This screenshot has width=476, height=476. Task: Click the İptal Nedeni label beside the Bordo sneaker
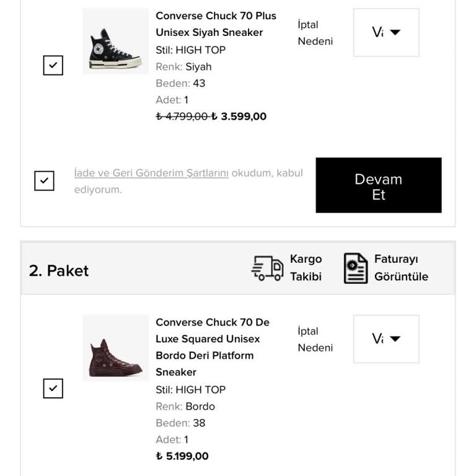click(x=315, y=340)
